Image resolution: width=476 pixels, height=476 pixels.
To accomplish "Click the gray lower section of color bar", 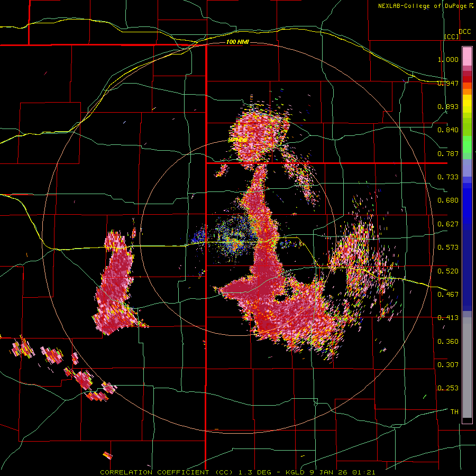I will 467,368.
